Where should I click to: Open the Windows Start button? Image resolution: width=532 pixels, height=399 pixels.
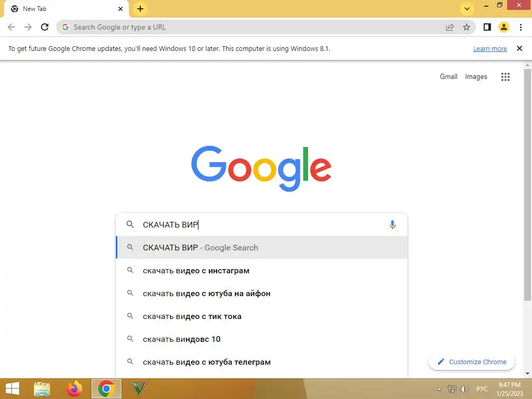pos(12,389)
